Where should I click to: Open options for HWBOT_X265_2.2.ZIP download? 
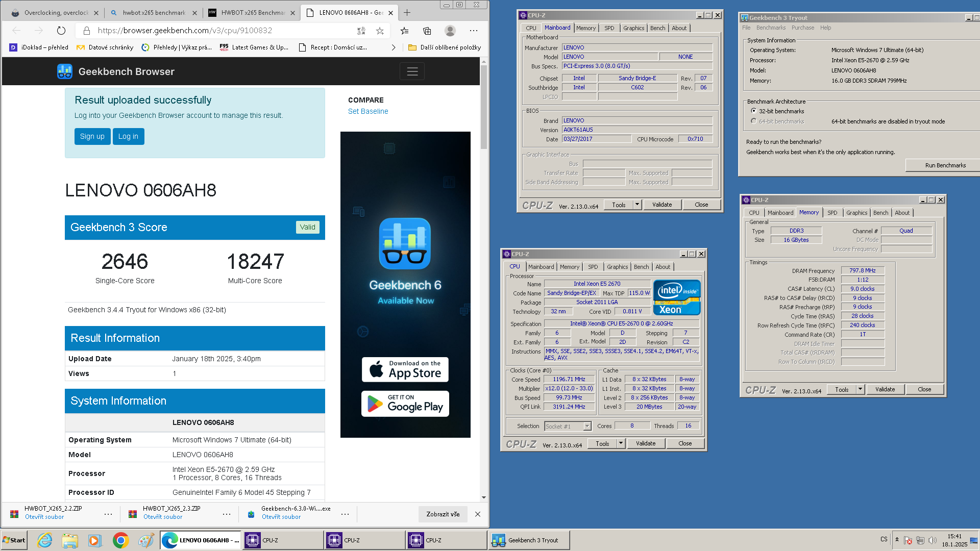point(108,514)
